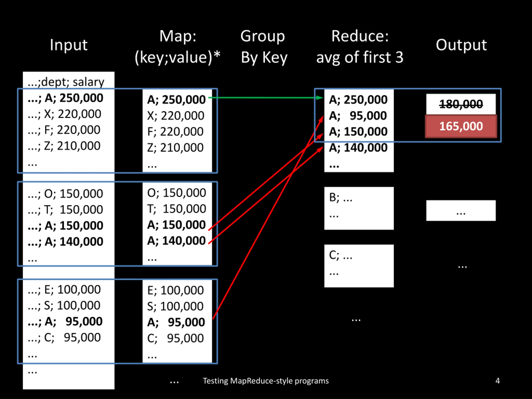Click the "B; ..." reduce group box
This screenshot has height=399, width=532.
pos(359,208)
